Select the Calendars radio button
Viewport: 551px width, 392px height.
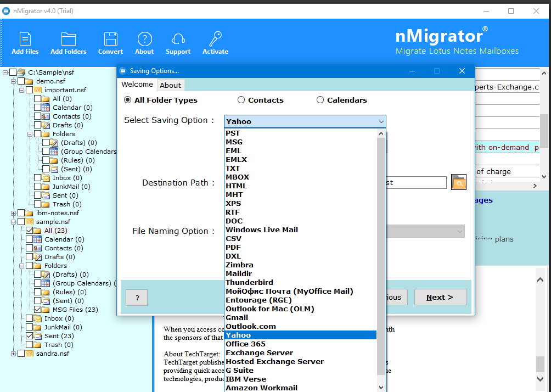[x=320, y=100]
